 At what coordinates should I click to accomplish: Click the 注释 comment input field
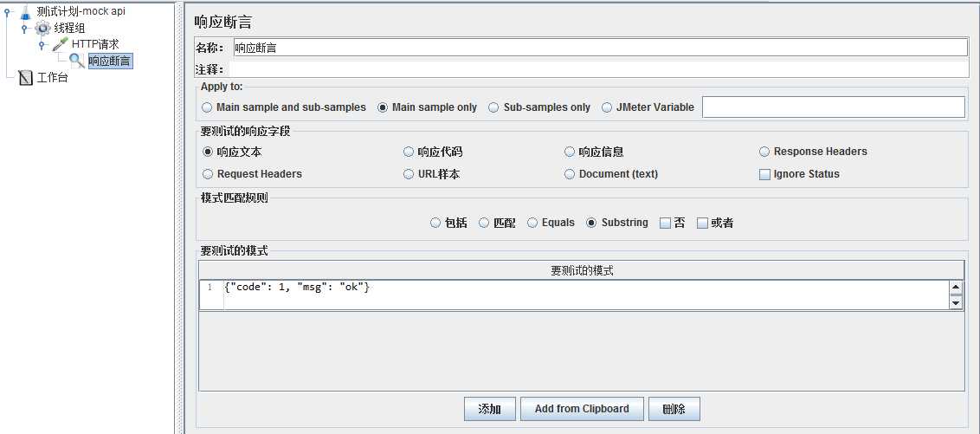pos(597,69)
